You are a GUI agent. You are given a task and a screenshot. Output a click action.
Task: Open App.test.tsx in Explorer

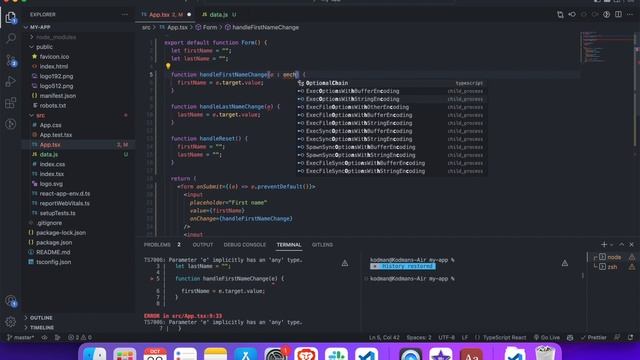coord(56,135)
